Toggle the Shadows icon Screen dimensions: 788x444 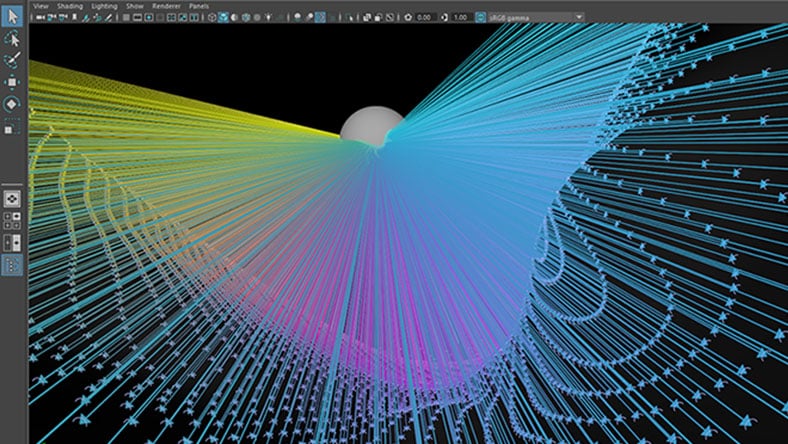(x=280, y=18)
